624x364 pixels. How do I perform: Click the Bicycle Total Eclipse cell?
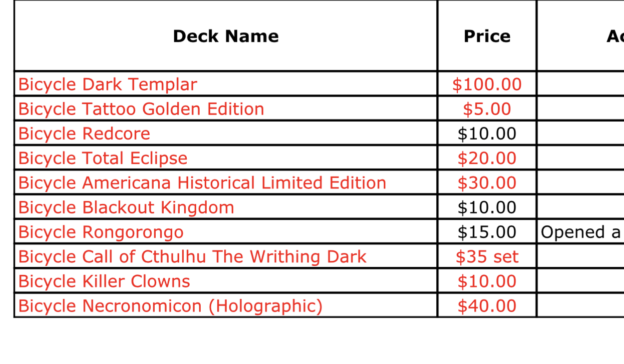226,158
